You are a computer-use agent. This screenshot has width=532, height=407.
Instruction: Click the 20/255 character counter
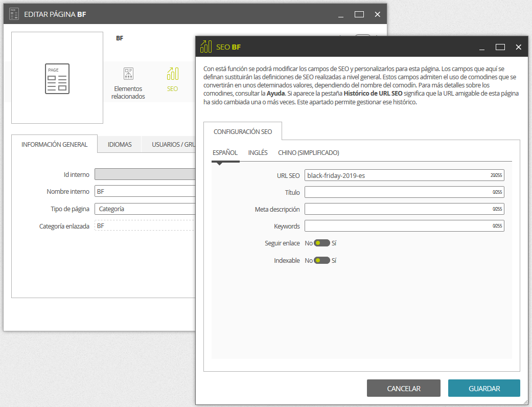coord(496,175)
